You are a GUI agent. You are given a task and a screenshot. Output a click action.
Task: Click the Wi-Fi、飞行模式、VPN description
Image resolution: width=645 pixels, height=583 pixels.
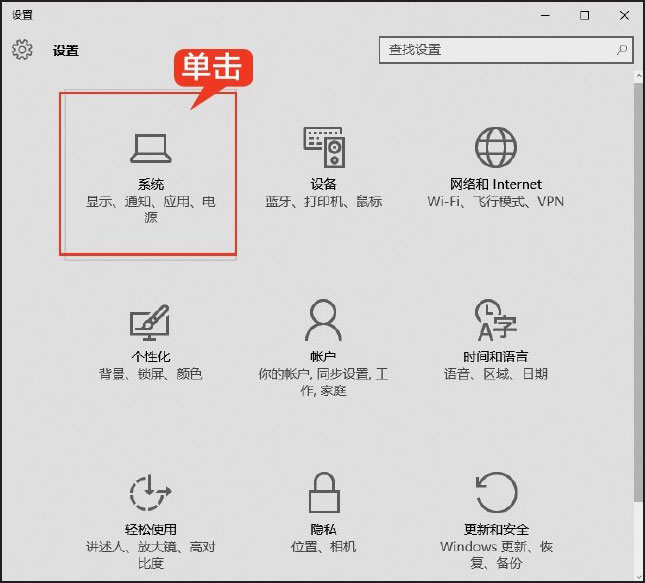point(496,202)
